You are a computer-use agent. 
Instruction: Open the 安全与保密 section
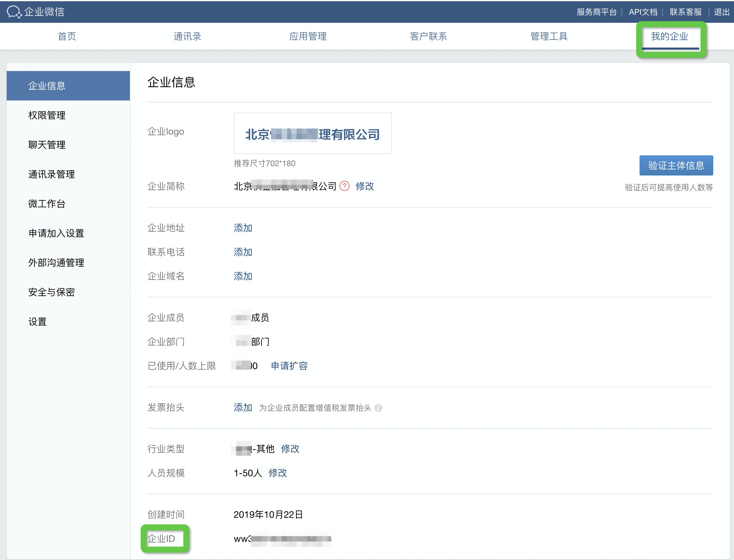51,292
